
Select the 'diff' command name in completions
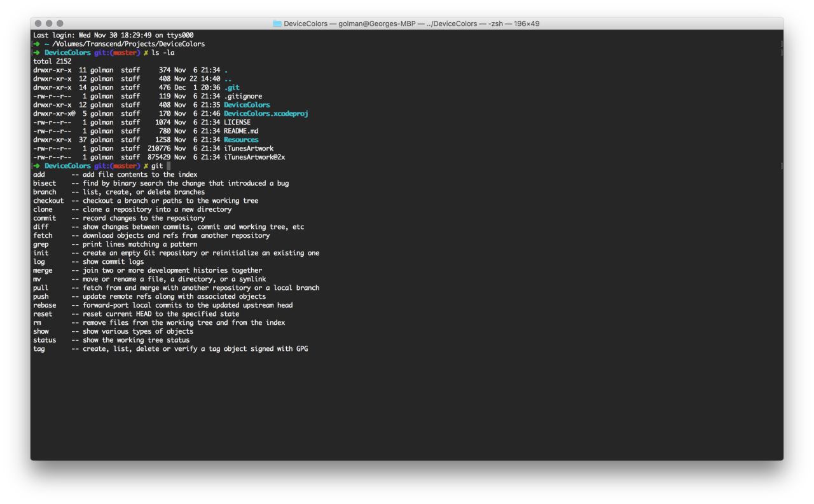41,227
